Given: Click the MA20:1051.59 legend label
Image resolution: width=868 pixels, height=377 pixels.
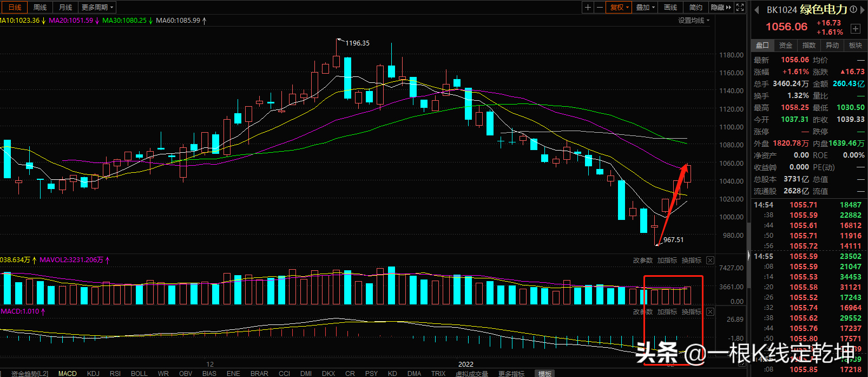Looking at the screenshot, I should [x=71, y=21].
